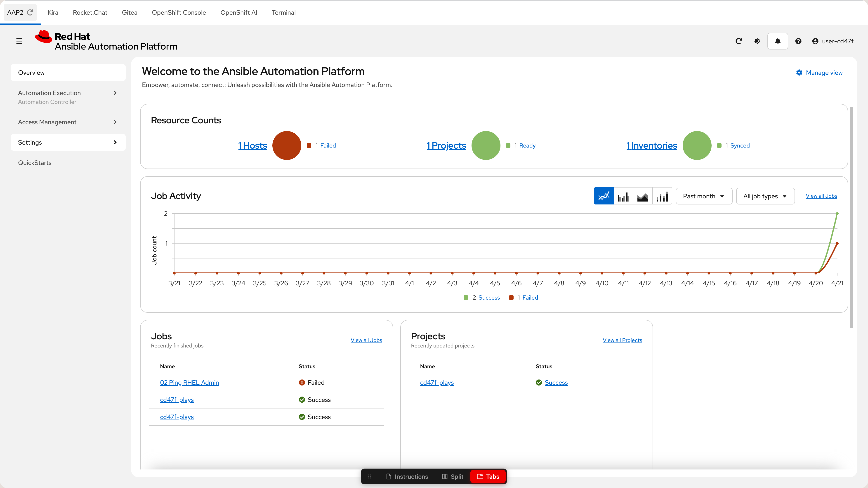The width and height of the screenshot is (868, 488).
Task: Open the 1 Hosts link
Action: pos(252,145)
